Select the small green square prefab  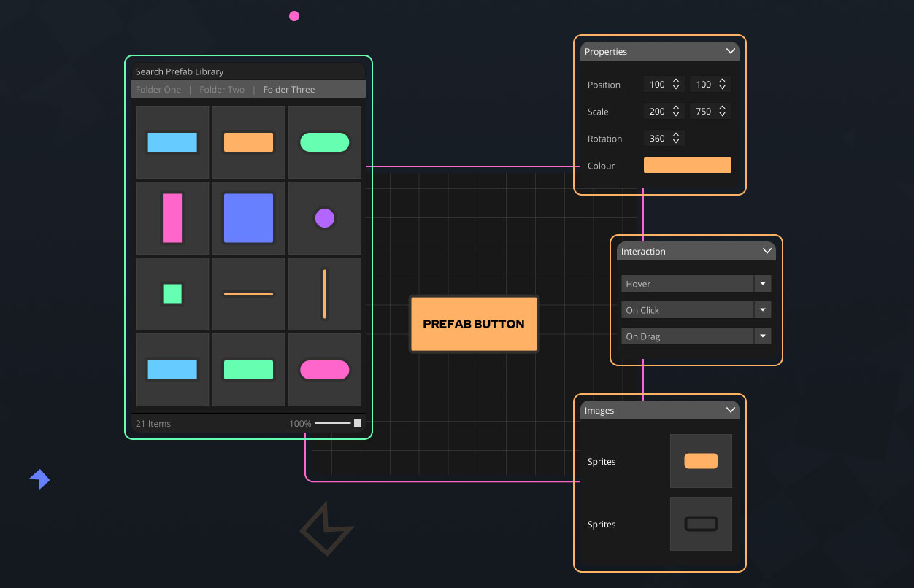[172, 294]
